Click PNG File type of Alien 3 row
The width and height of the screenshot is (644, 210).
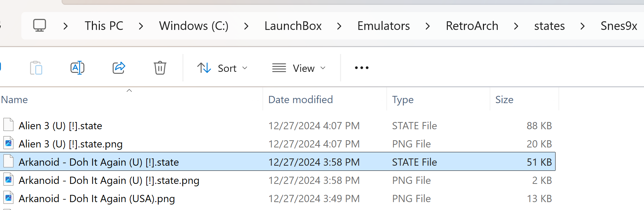(x=411, y=144)
